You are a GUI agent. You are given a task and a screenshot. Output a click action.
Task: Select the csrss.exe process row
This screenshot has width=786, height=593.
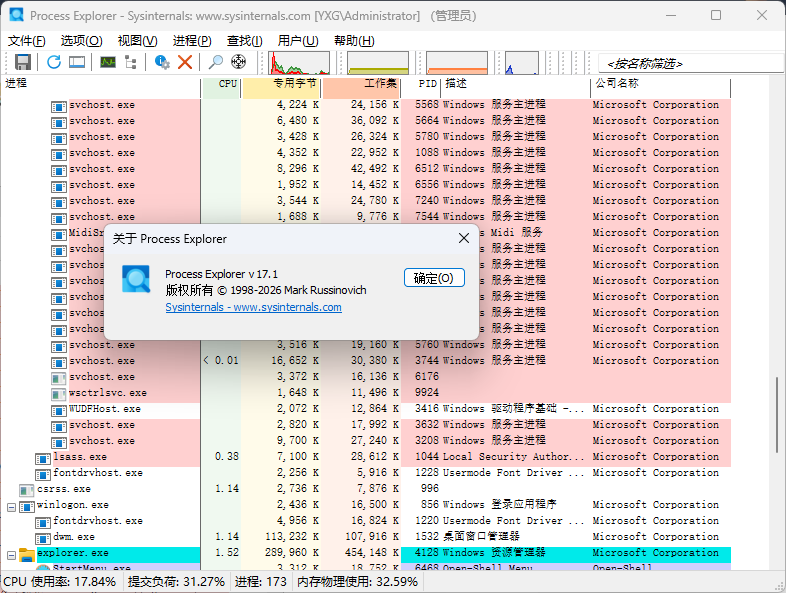pos(365,490)
